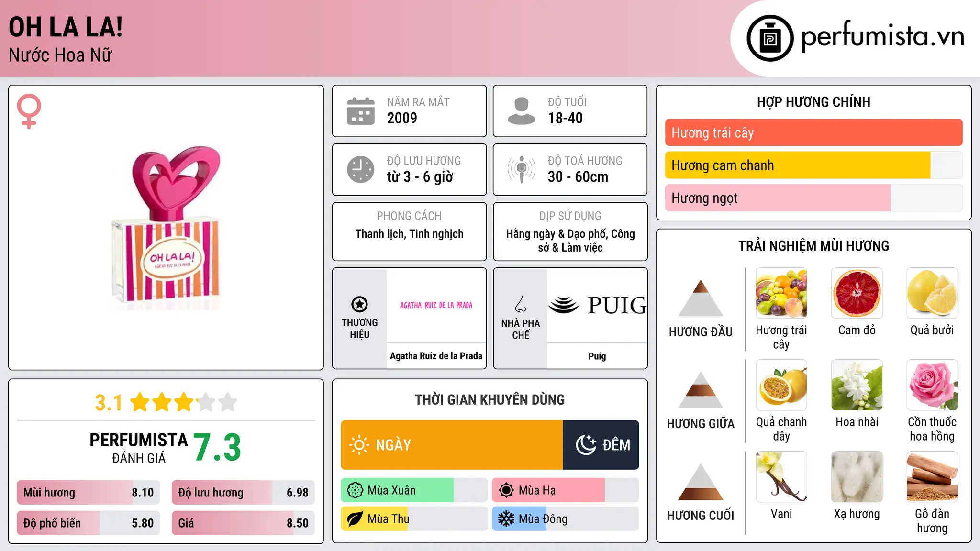This screenshot has height=551, width=980.
Task: Click the Hương cuối pyramid icon
Action: pyautogui.click(x=701, y=482)
